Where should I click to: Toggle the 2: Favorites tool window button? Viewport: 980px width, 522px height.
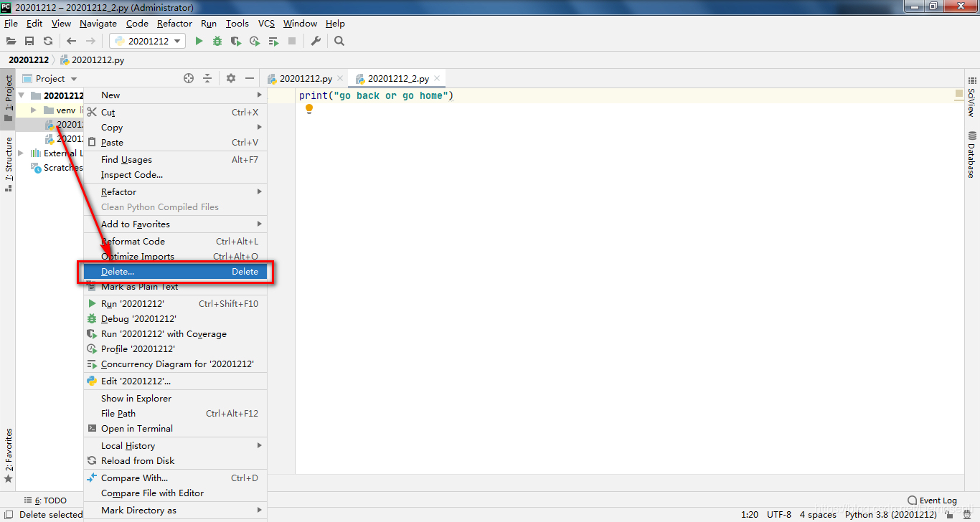[8, 455]
